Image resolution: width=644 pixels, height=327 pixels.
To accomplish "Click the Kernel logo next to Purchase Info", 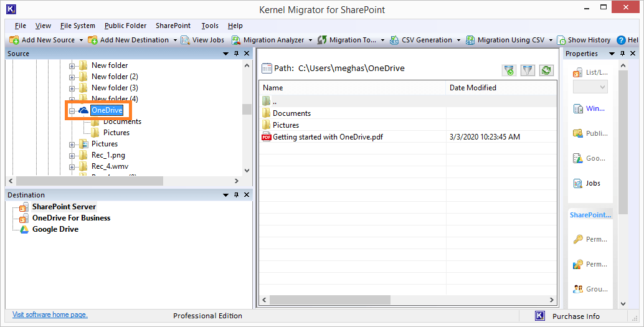I will tap(540, 316).
